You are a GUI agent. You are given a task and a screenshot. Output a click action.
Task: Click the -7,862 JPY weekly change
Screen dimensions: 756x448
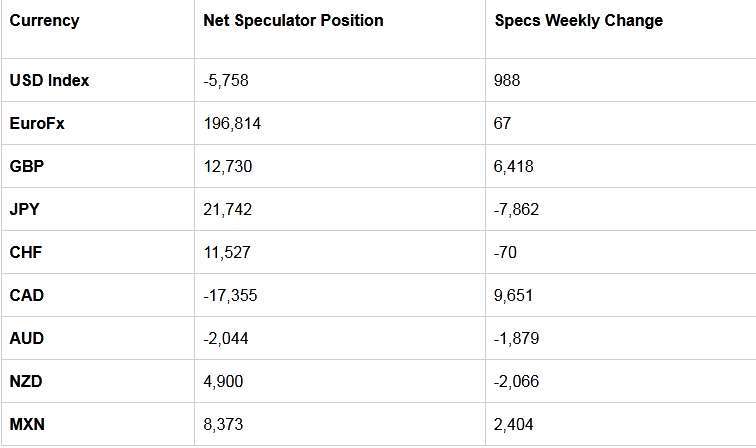pyautogui.click(x=516, y=210)
